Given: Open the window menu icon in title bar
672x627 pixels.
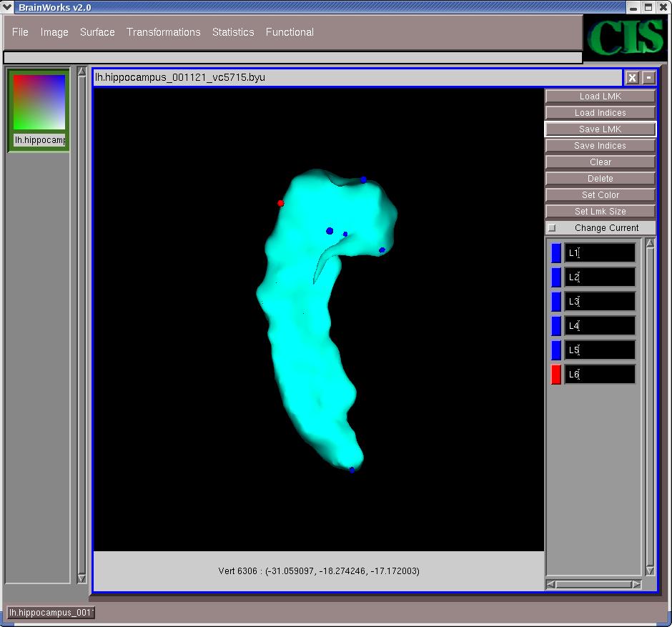Looking at the screenshot, I should [x=8, y=7].
